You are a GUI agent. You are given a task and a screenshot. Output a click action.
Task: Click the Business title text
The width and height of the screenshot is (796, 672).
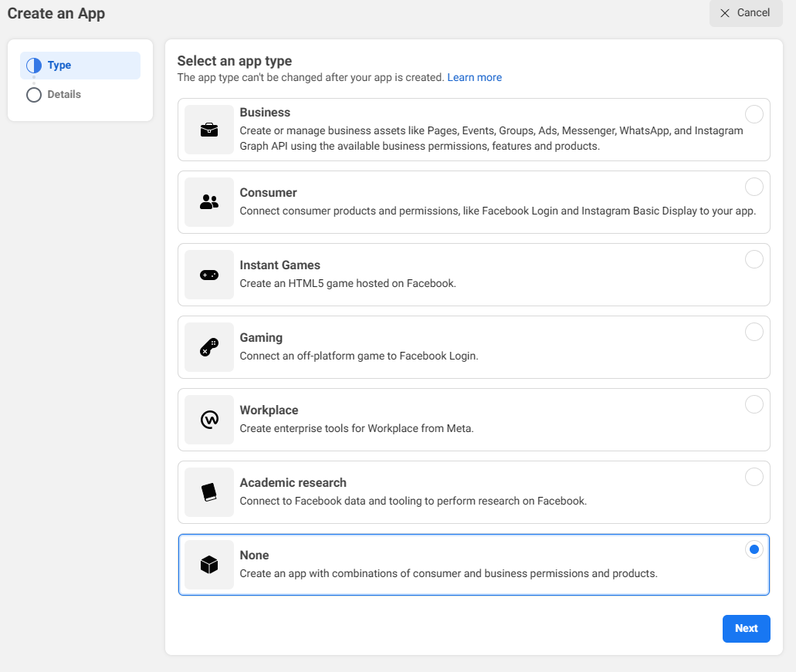265,112
